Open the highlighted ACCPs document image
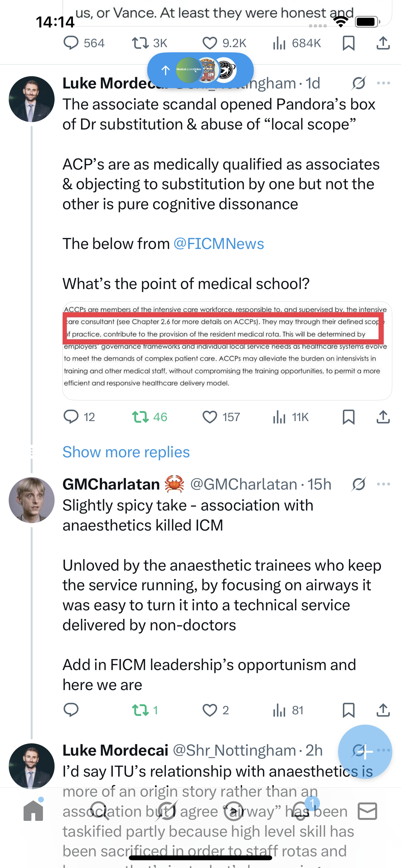401x868 pixels. 227,350
